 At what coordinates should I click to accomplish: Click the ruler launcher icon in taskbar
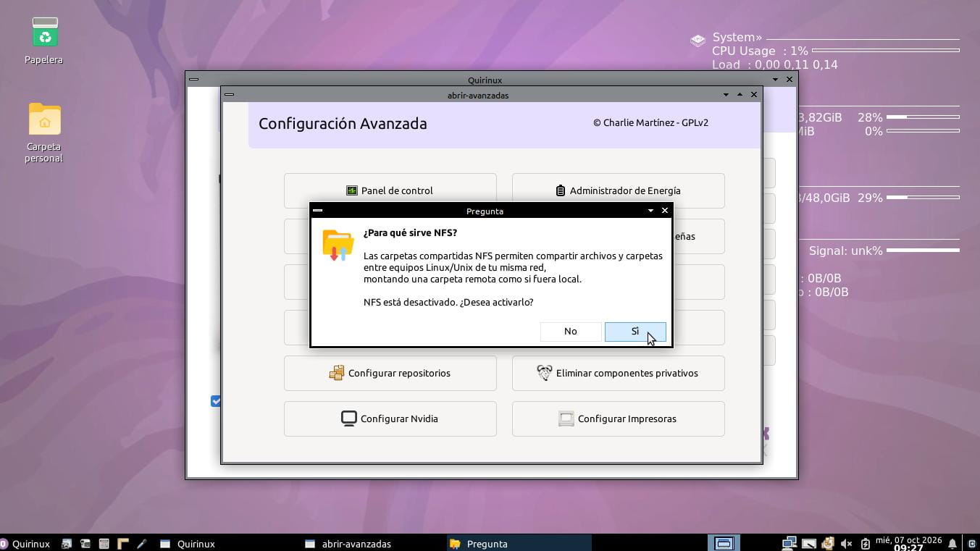tap(122, 544)
